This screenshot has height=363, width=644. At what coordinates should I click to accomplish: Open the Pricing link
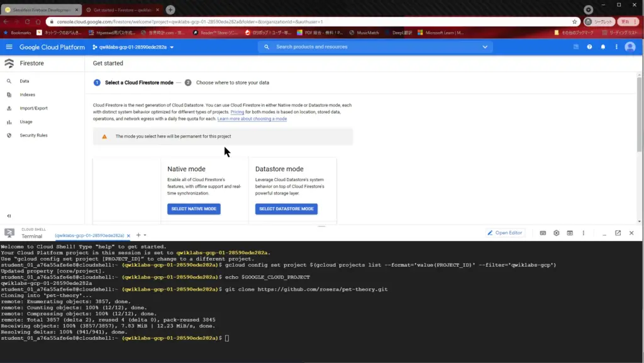click(x=237, y=112)
